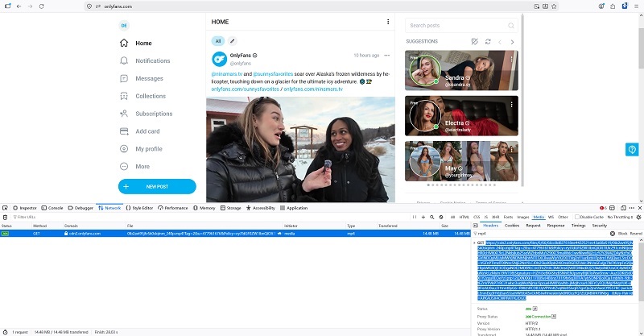This screenshot has height=336, width=644.
Task: Open Sandra card three-dot menu
Action: pyautogui.click(x=511, y=59)
